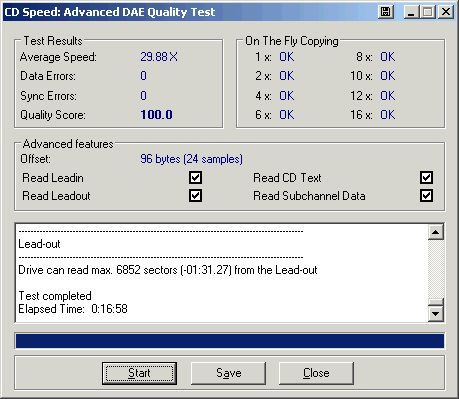Click the OK result for 16 x copying

388,115
